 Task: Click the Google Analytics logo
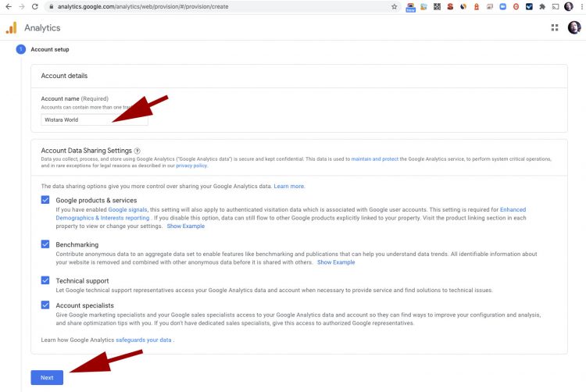tap(11, 27)
